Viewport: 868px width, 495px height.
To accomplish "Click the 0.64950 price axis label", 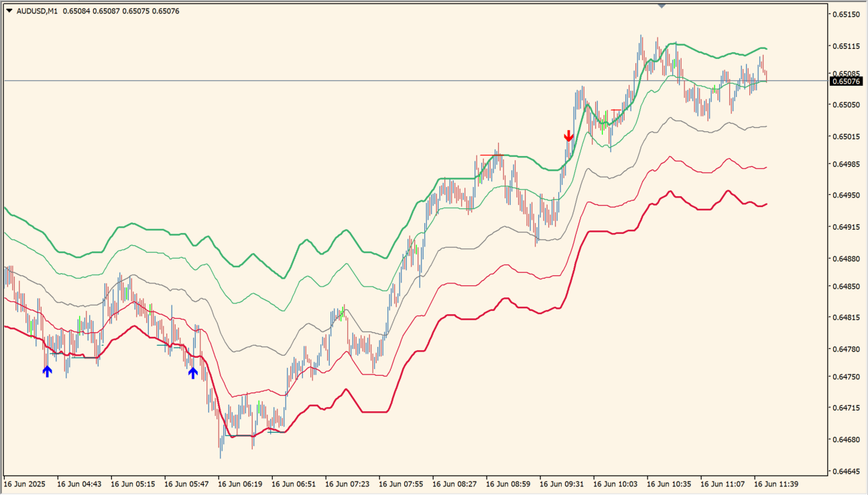I will [x=847, y=195].
